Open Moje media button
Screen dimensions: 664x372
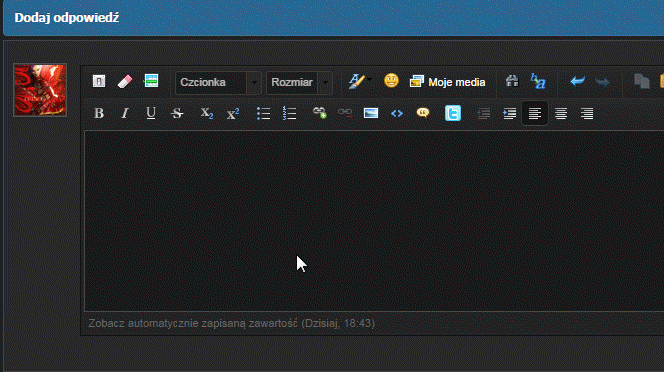pos(448,82)
